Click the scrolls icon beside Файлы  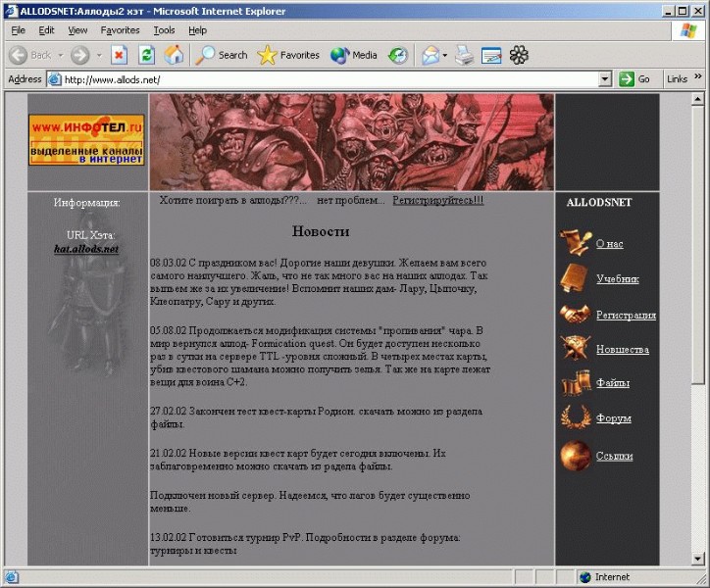pyautogui.click(x=576, y=382)
